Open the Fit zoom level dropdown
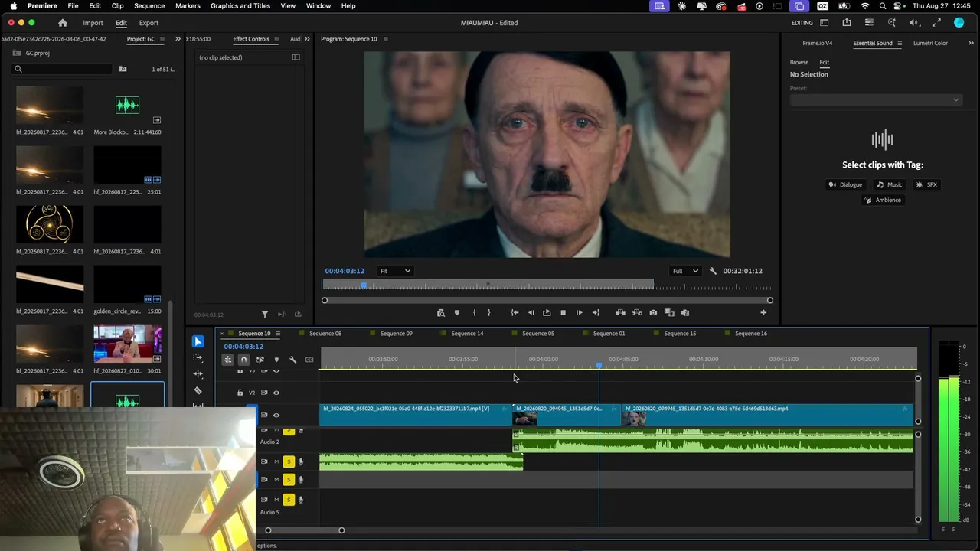This screenshot has width=980, height=551. (x=396, y=271)
